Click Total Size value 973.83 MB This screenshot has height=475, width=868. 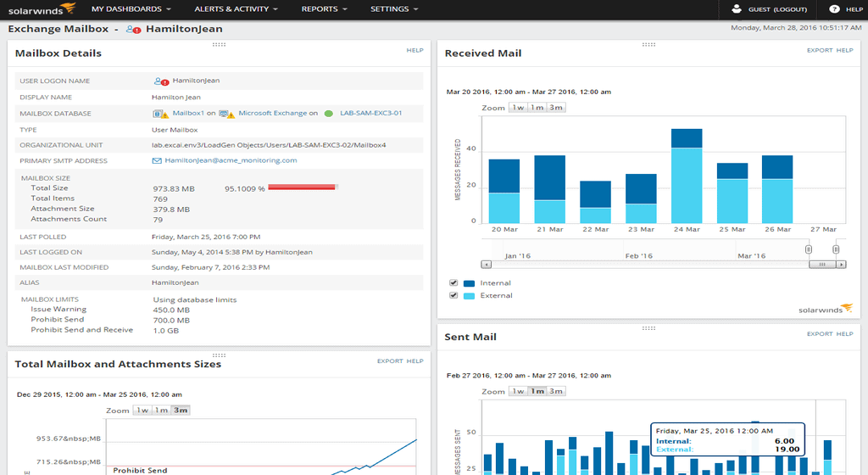tap(174, 189)
